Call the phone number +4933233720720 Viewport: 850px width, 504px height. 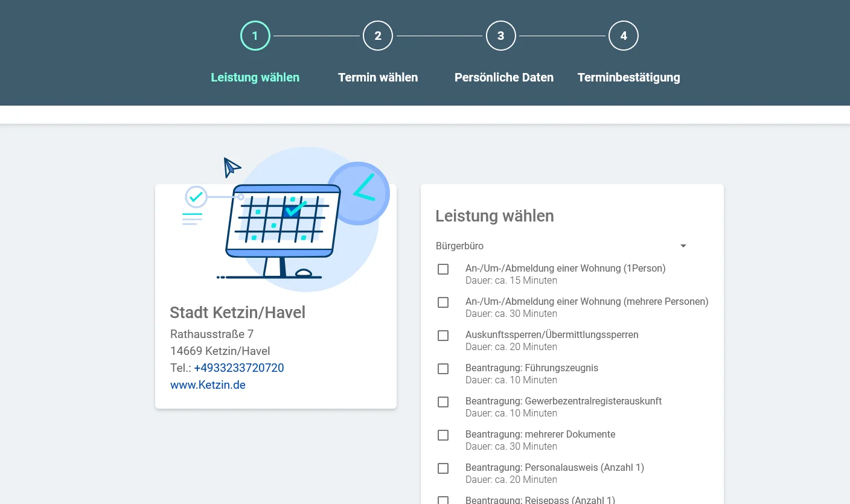(x=239, y=368)
